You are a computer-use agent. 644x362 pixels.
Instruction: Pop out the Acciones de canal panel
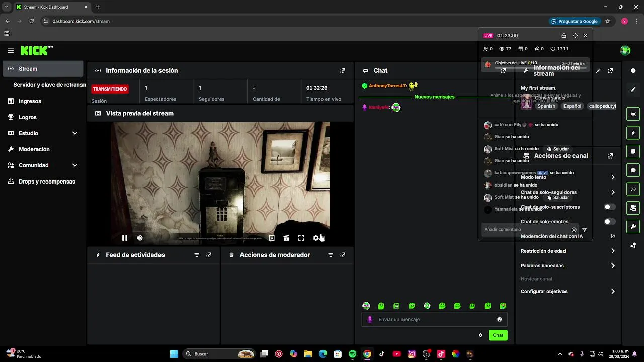point(610,156)
